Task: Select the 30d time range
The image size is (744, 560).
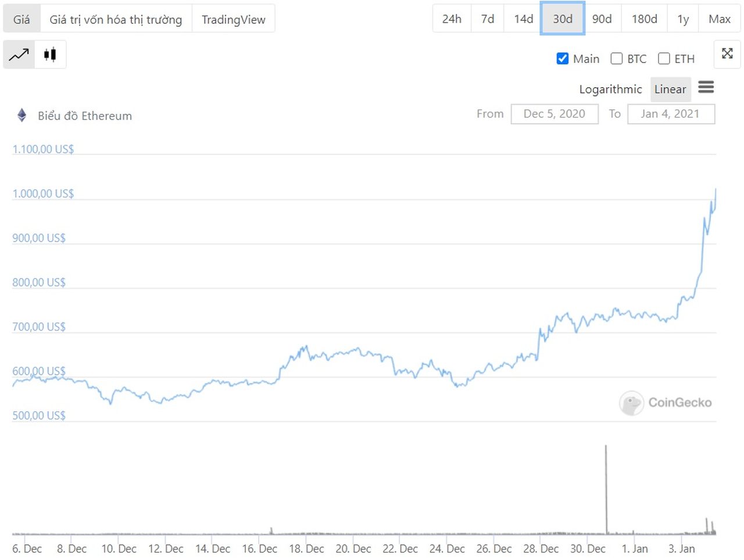Action: tap(563, 19)
